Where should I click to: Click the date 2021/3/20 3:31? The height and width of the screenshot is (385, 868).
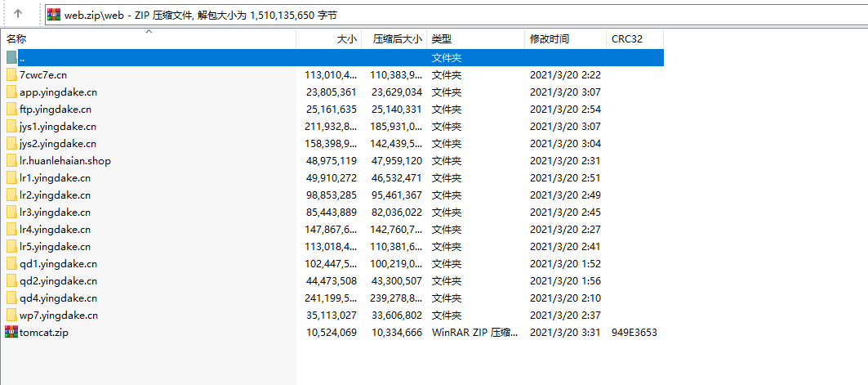[565, 333]
